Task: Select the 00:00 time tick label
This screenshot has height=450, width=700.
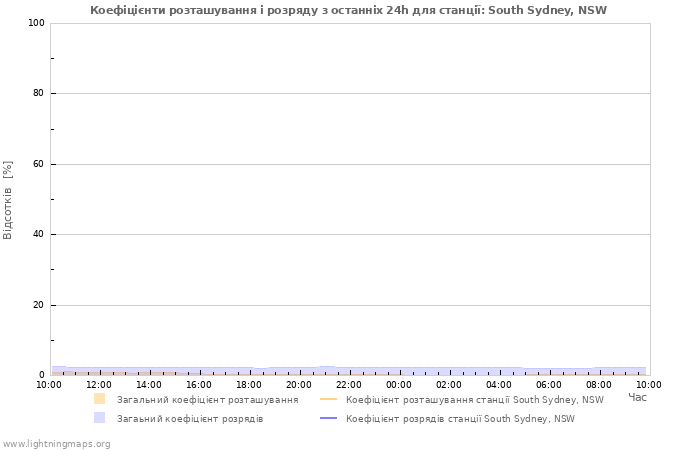Action: click(399, 384)
